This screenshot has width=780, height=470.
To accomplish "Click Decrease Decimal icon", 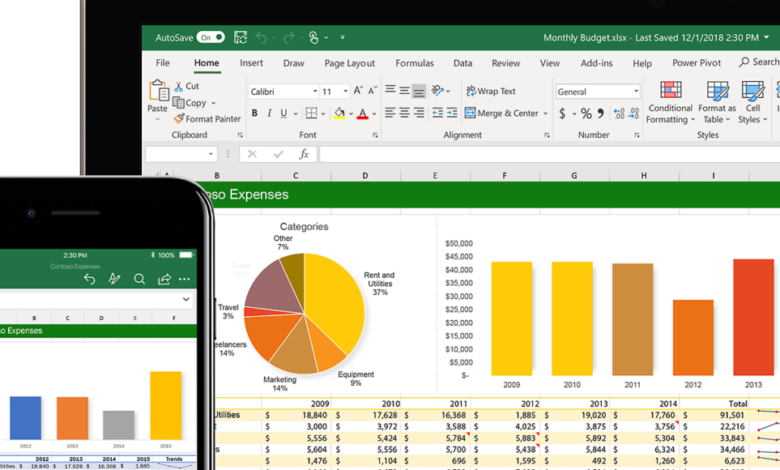I will coord(633,113).
